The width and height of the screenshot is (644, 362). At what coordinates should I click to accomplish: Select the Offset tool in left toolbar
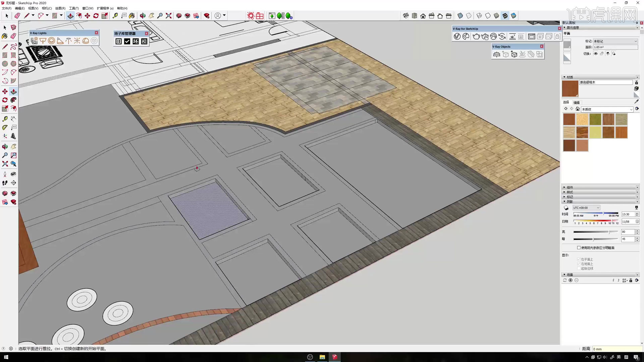pyautogui.click(x=13, y=109)
